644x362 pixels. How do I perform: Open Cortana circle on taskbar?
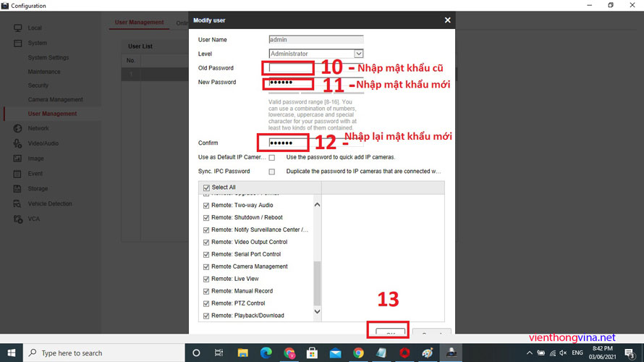coord(196,353)
